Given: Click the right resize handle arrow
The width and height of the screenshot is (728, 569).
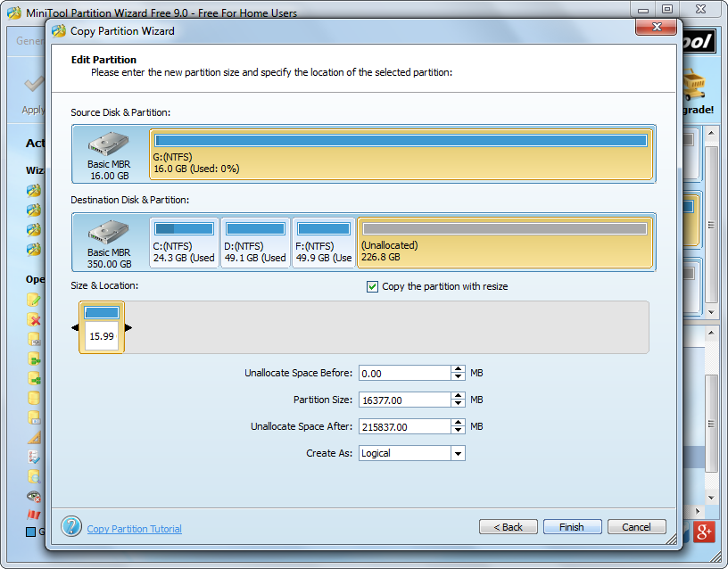Looking at the screenshot, I should tap(128, 327).
